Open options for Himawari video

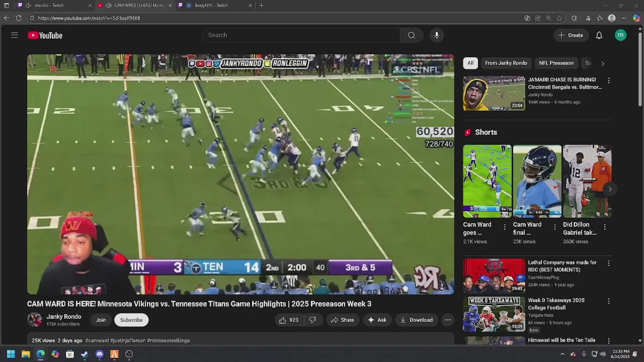coord(609,340)
